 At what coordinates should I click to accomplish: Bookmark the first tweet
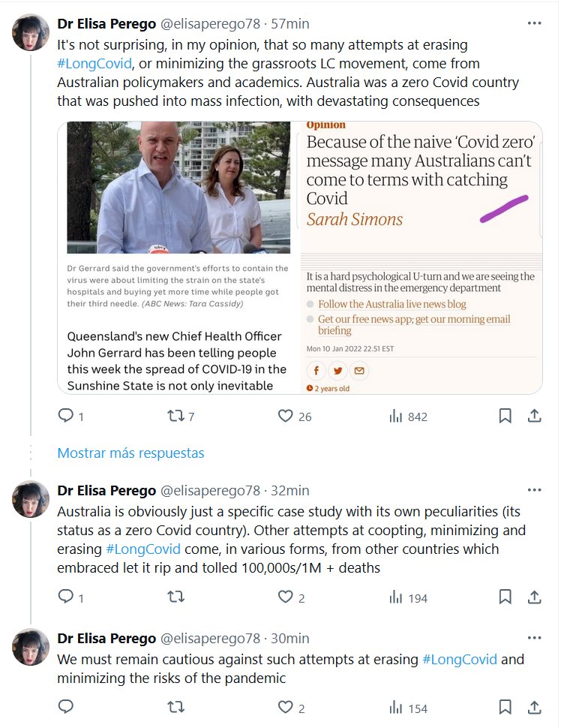tap(506, 416)
